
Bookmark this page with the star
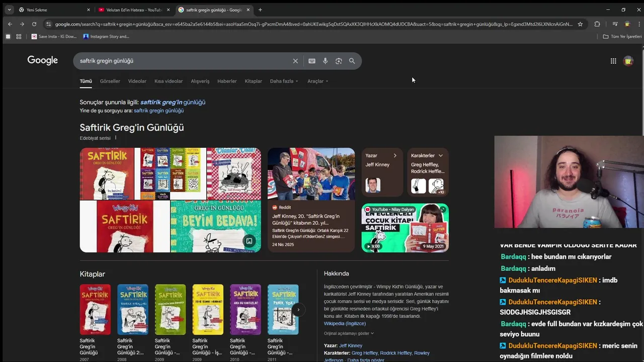tap(580, 24)
